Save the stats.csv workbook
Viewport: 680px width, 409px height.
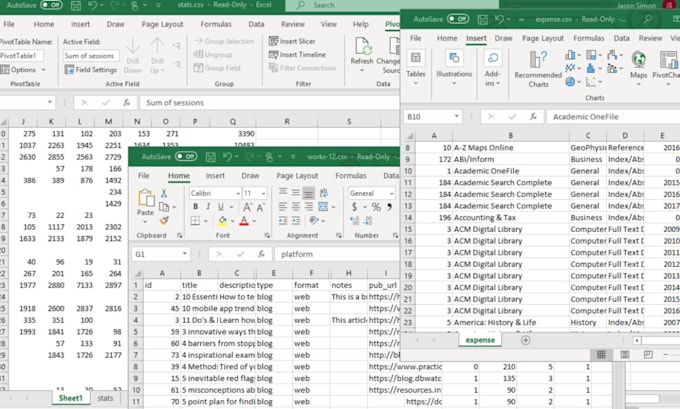pos(76,5)
